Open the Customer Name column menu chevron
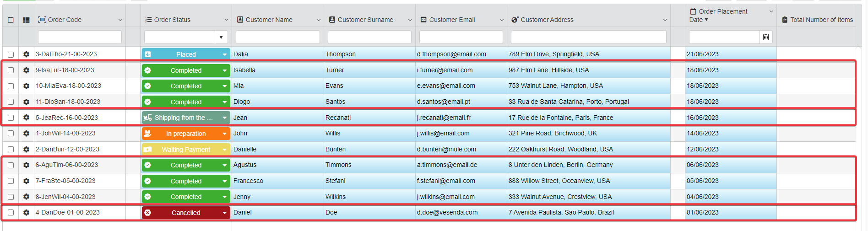This screenshot has width=868, height=231. click(x=318, y=20)
